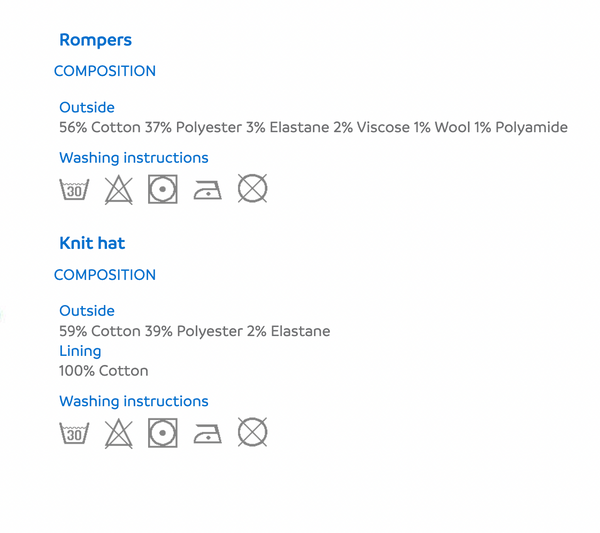Screen dimensions: 600x533
Task: Click the Knit hat iron icon
Action: tap(207, 434)
